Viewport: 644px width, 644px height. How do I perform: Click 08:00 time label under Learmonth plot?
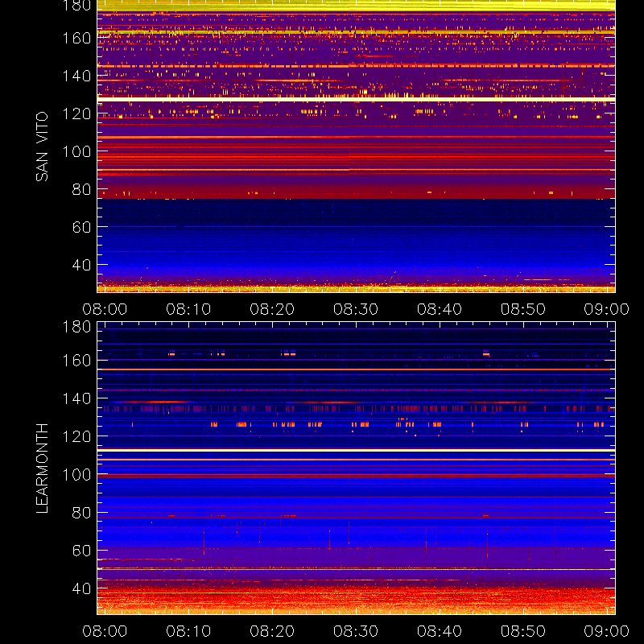point(105,631)
